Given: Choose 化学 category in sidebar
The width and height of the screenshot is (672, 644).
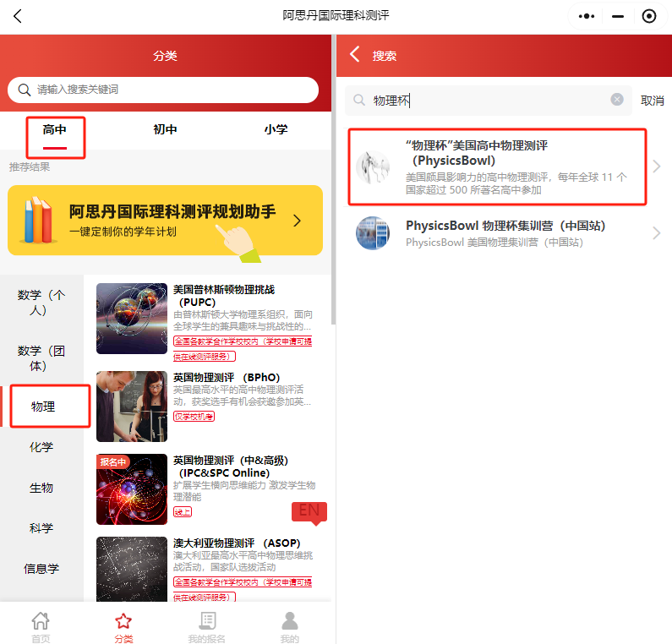Looking at the screenshot, I should coord(41,447).
